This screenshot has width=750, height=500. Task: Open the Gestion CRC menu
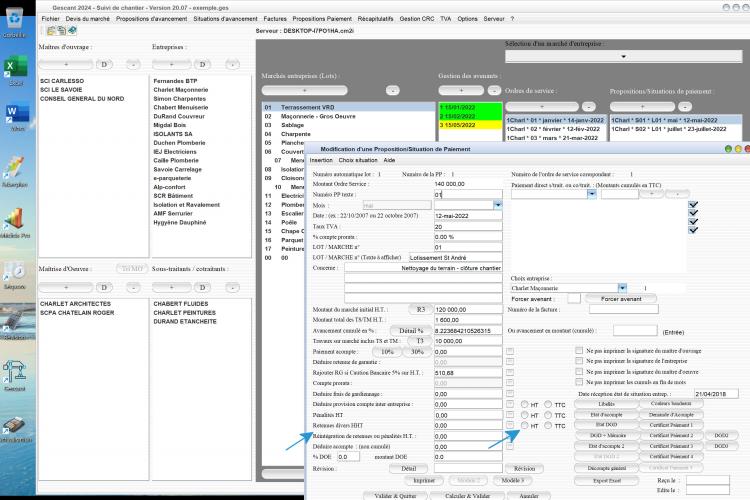coord(417,19)
